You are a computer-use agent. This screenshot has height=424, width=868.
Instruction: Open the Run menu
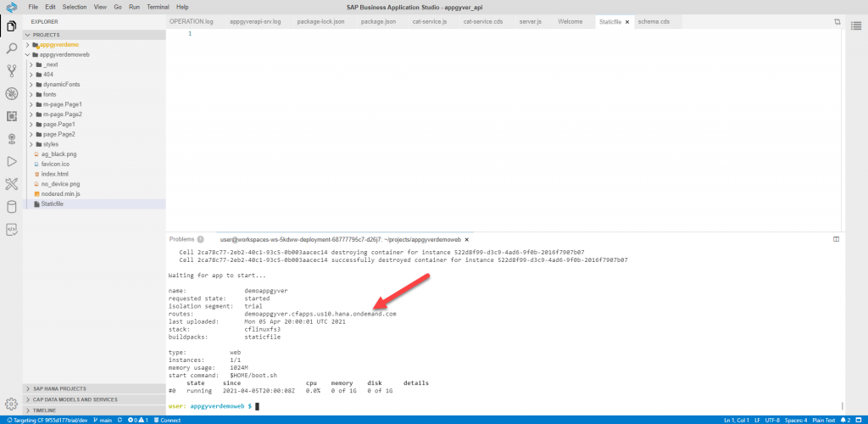pyautogui.click(x=134, y=7)
